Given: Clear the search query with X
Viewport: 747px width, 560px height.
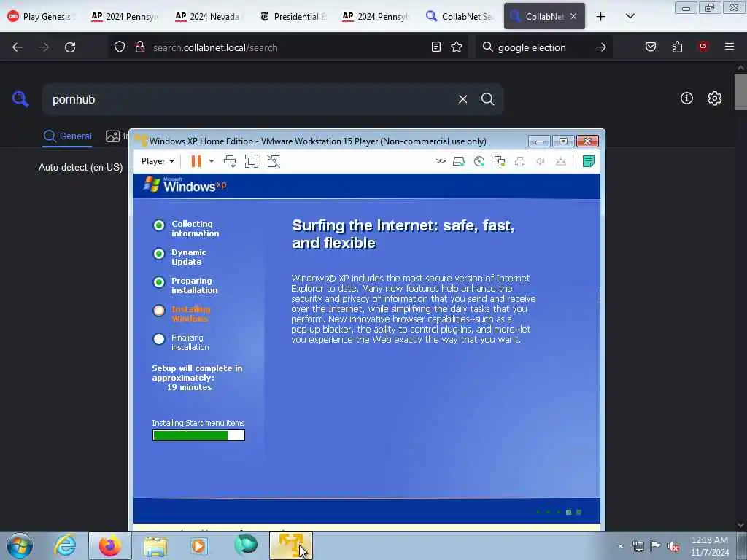Looking at the screenshot, I should [462, 99].
